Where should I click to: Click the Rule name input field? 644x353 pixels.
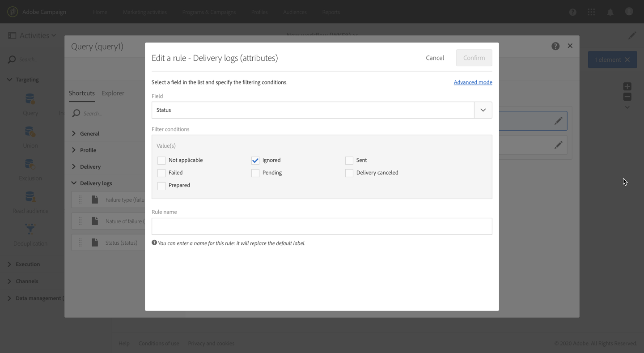322,226
